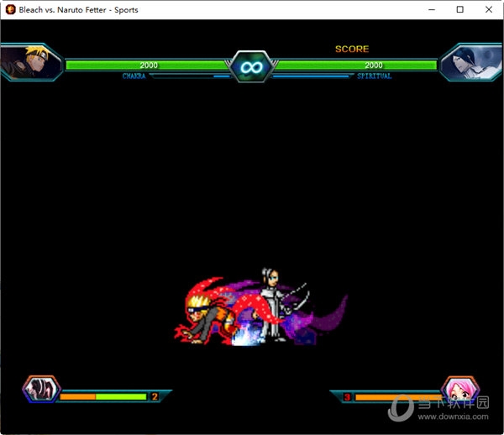Click the pink-haired assist character portrait
This screenshot has height=435, width=504.
tap(460, 389)
